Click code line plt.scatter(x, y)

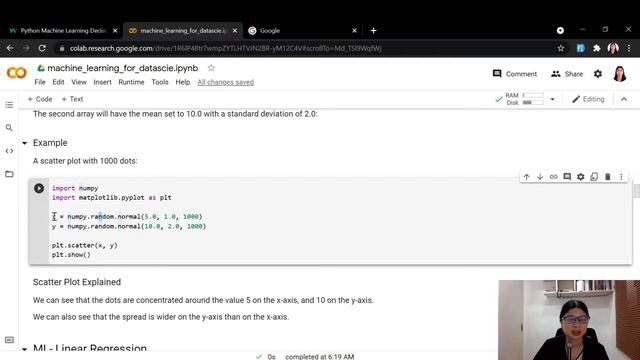coord(84,245)
